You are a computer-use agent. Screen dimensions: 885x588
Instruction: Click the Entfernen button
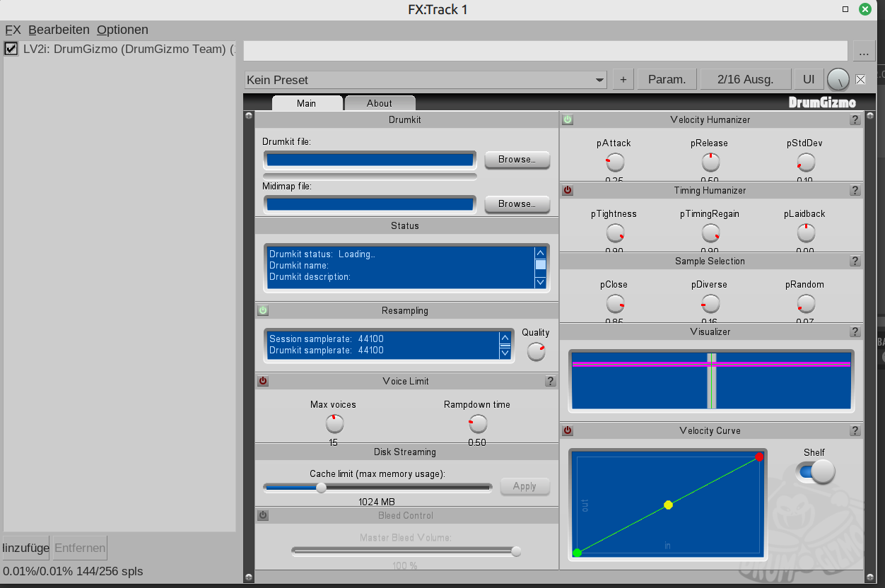(80, 548)
